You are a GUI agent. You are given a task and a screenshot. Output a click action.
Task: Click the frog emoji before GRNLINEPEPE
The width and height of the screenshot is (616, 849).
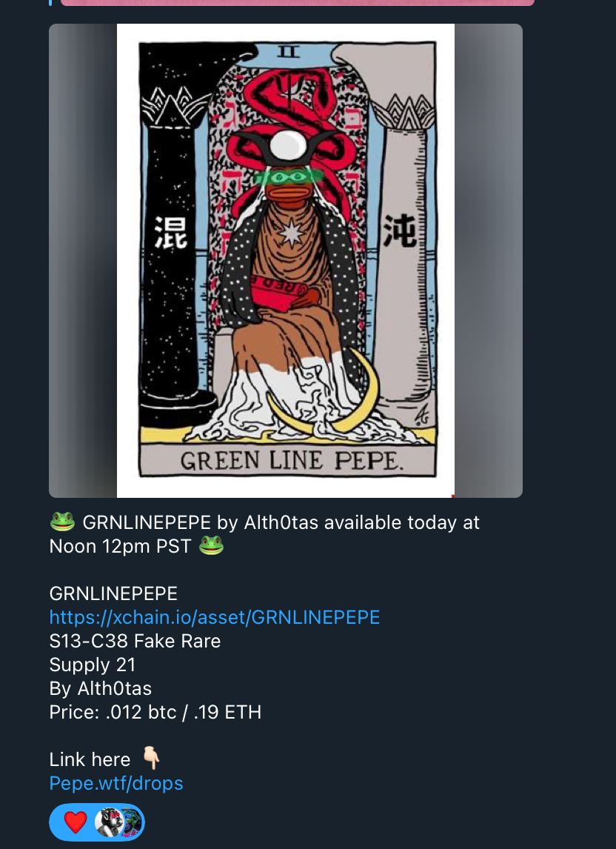pos(62,522)
